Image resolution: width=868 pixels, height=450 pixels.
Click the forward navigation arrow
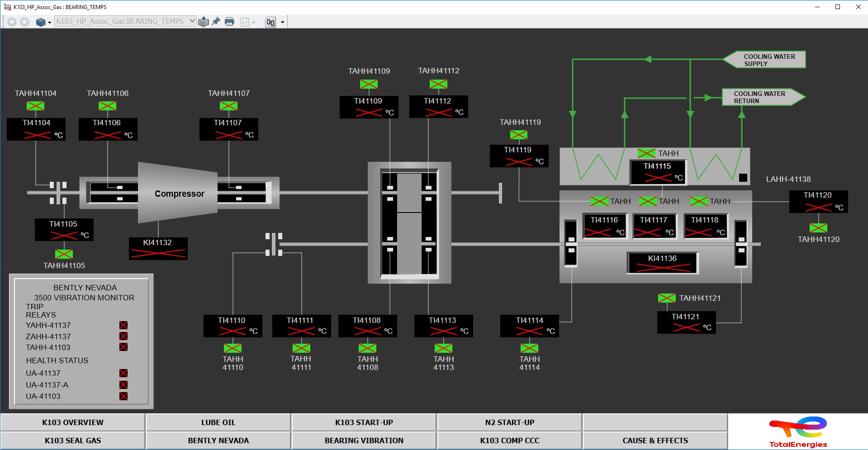coord(24,22)
